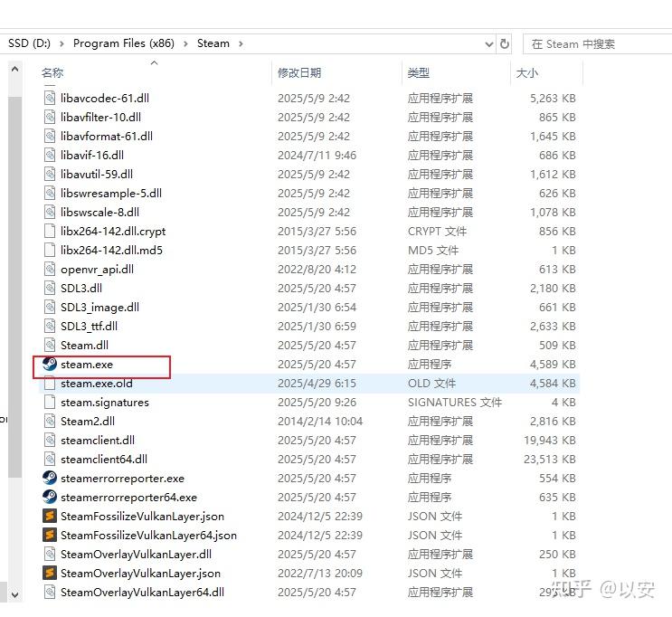Image resolution: width=672 pixels, height=617 pixels.
Task: Expand the chevron after SSD (D:)
Action: pyautogui.click(x=62, y=43)
